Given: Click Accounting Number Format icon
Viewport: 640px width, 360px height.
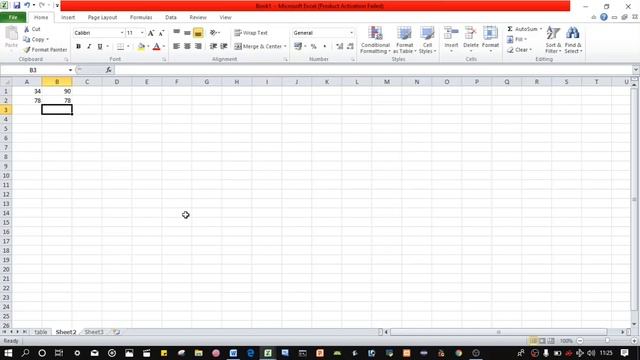Looking at the screenshot, I should click(x=298, y=47).
